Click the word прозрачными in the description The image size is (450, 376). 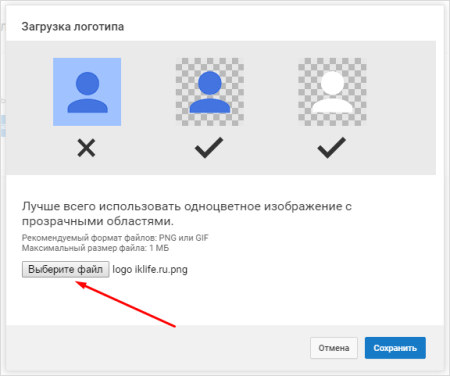[x=62, y=221]
